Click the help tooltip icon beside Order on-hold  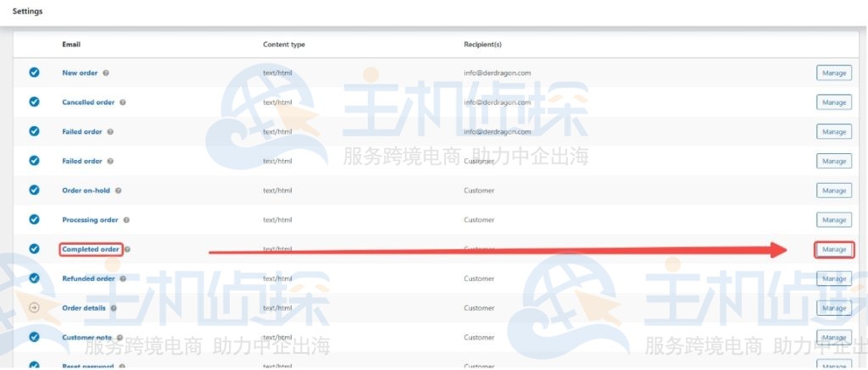point(119,191)
